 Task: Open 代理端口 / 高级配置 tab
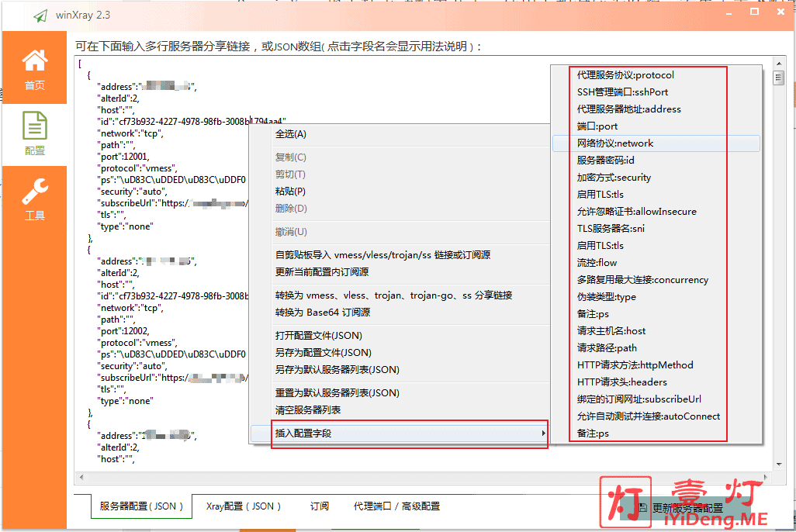[396, 506]
